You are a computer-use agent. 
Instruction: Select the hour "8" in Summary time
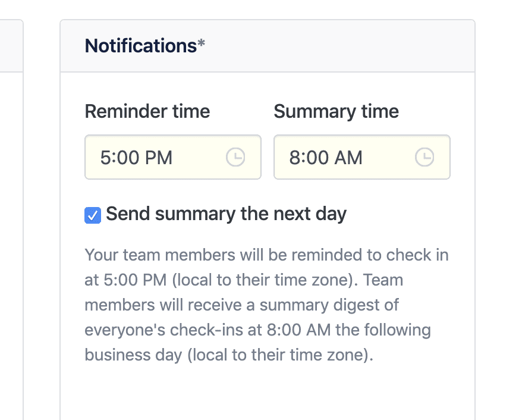(x=295, y=158)
